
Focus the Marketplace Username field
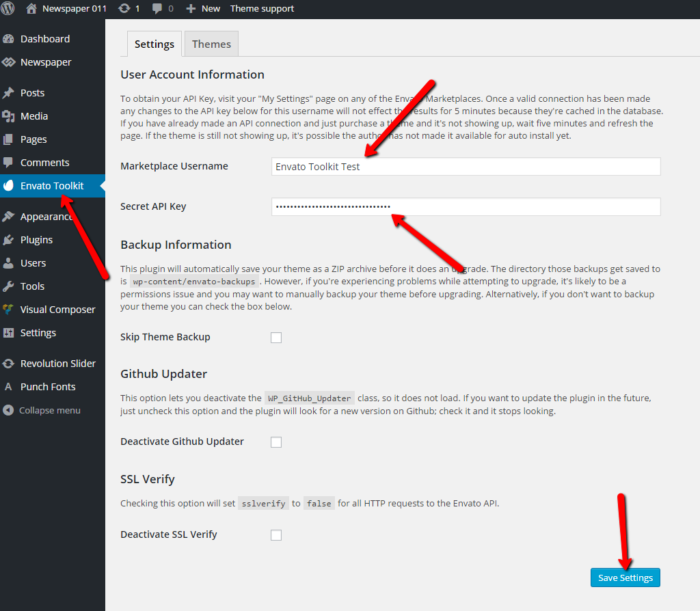point(466,167)
